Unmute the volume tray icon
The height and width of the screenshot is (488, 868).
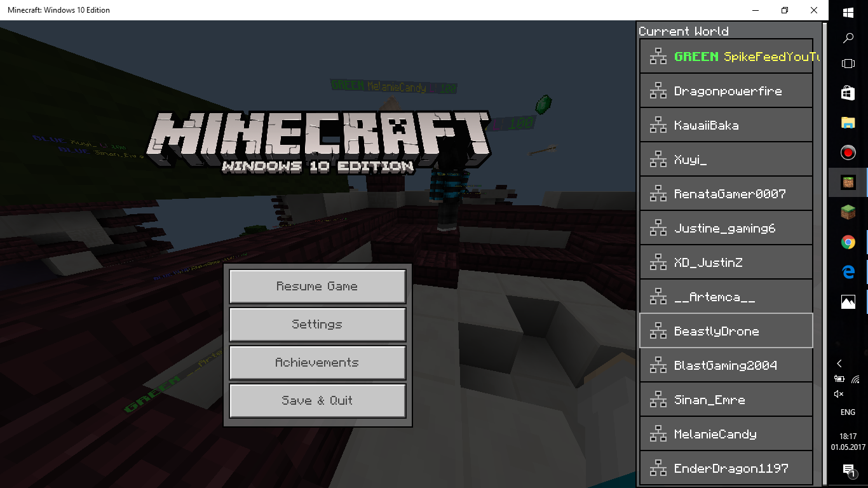point(839,395)
